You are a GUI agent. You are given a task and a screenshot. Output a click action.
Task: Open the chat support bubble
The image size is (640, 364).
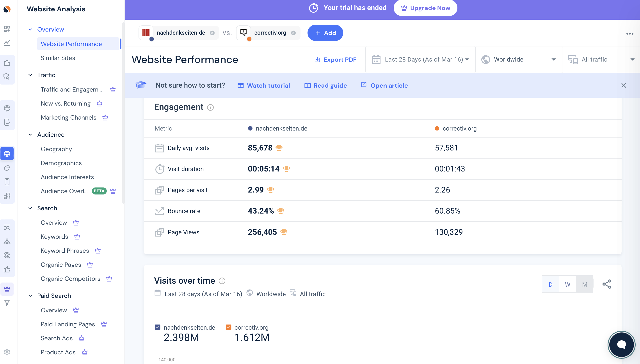click(x=621, y=345)
